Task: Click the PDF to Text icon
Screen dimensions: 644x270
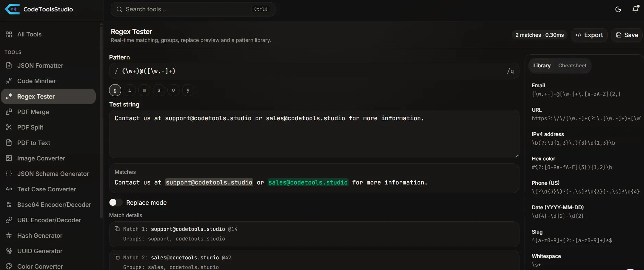Action: tap(9, 143)
